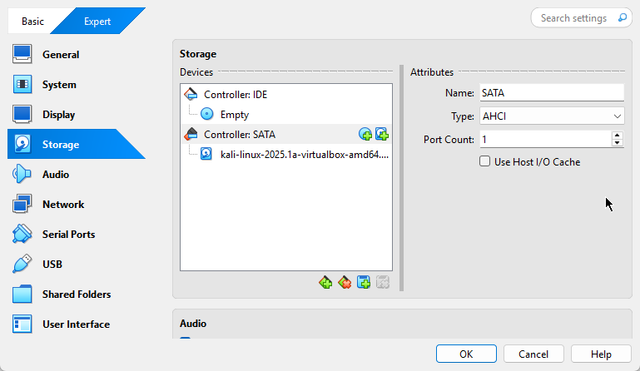Select the USB plug icon
This screenshot has width=640, height=371.
coord(22,264)
